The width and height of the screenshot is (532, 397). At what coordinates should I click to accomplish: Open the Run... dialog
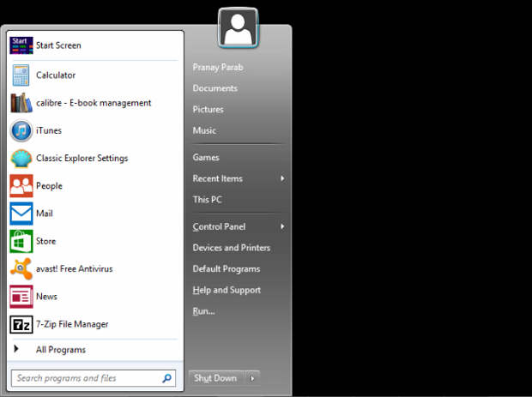click(203, 311)
